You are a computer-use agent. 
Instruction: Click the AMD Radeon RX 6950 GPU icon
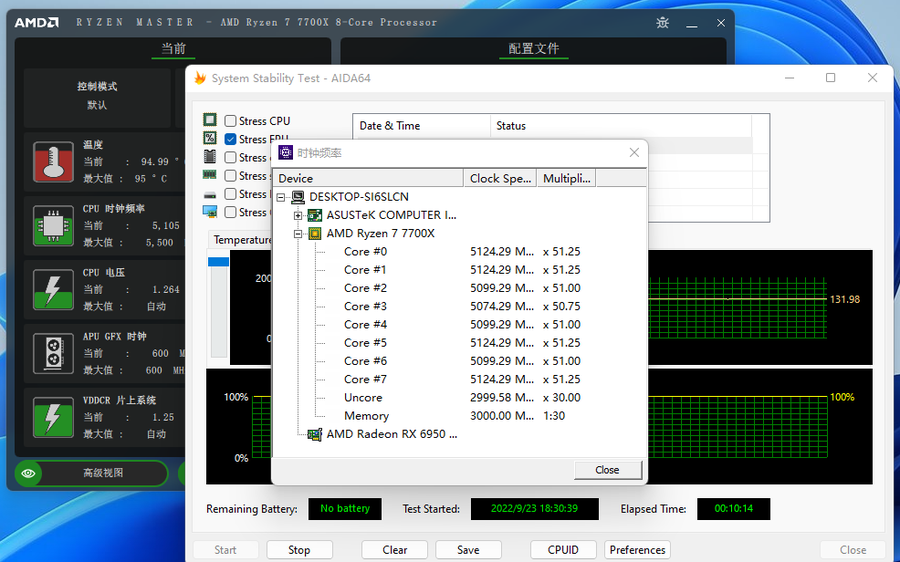pos(314,434)
